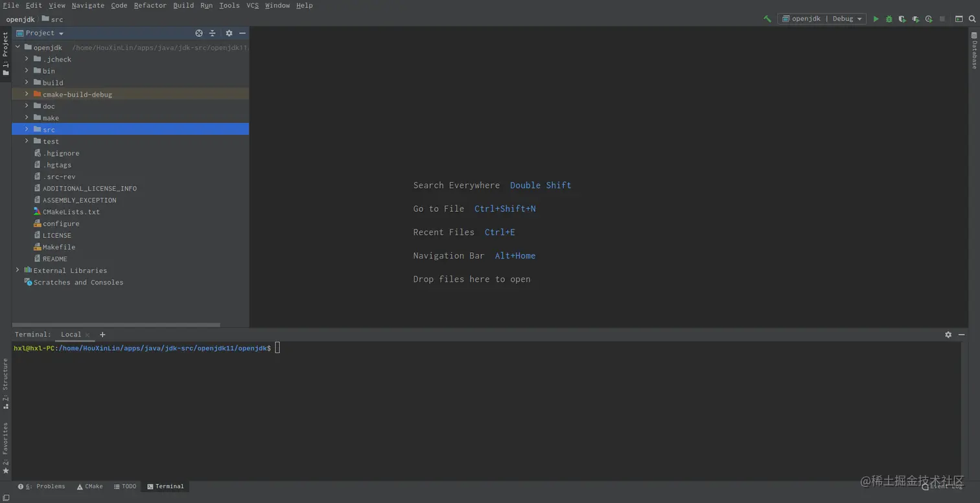Open the TODO tool window tab
The width and height of the screenshot is (980, 503).
pyautogui.click(x=125, y=486)
